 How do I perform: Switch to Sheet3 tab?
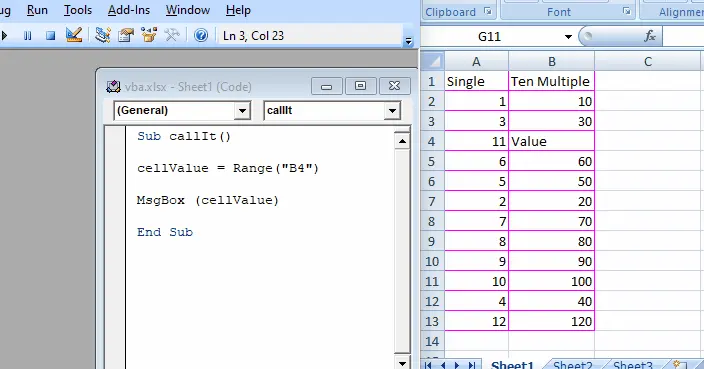click(x=633, y=365)
